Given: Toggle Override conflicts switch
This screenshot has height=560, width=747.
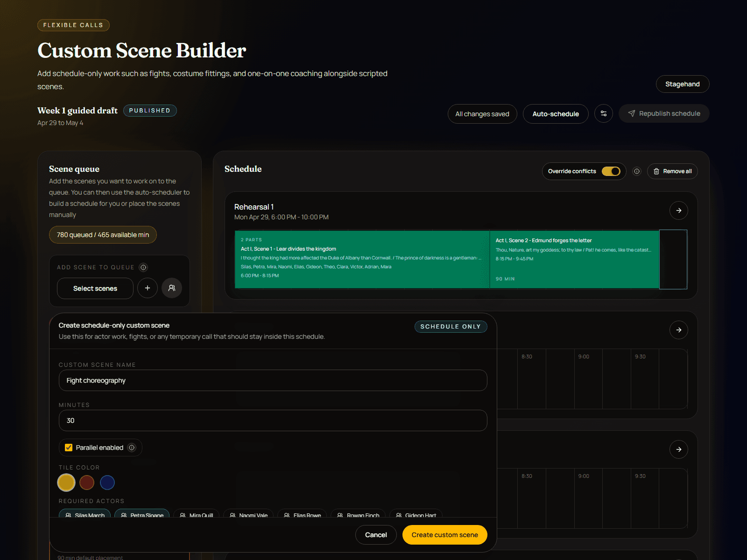Looking at the screenshot, I should (x=611, y=171).
